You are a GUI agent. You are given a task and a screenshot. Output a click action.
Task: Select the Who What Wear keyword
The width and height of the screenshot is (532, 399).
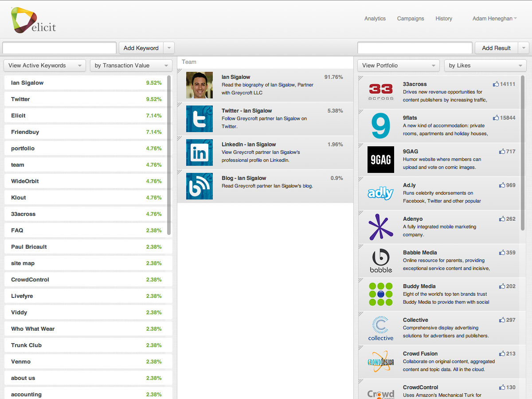88,329
